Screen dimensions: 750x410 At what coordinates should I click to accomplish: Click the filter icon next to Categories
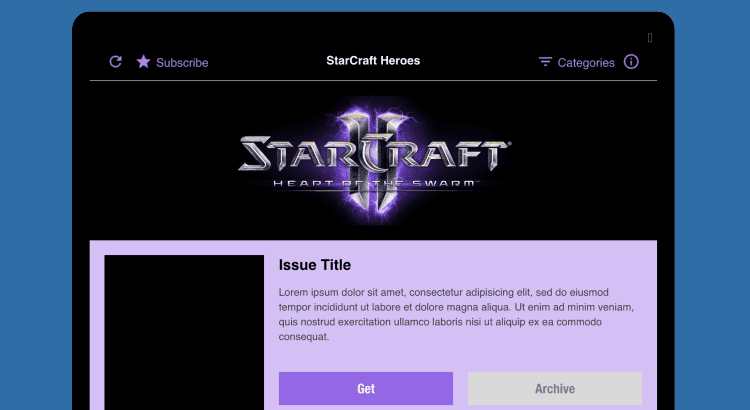(545, 62)
